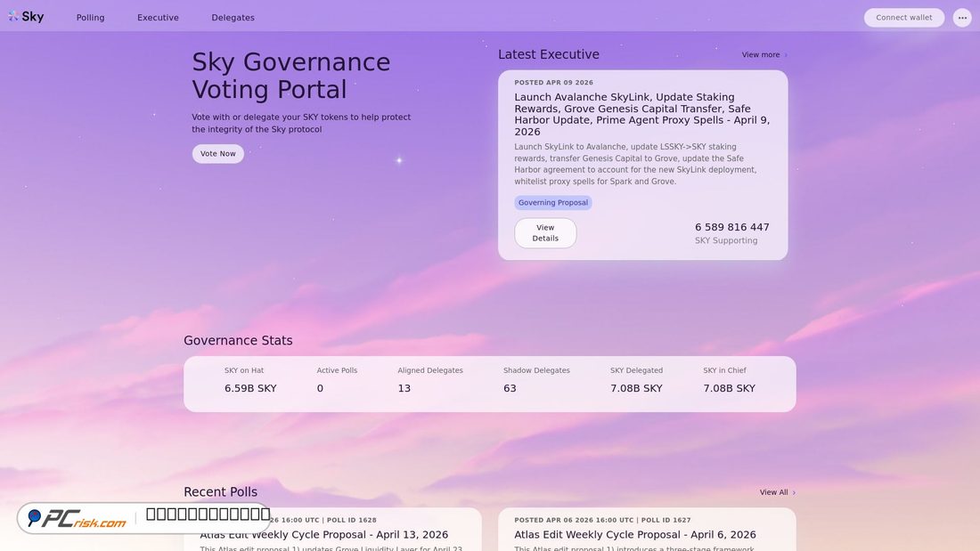
Task: Click the Governance Stats heading
Action: click(x=238, y=340)
